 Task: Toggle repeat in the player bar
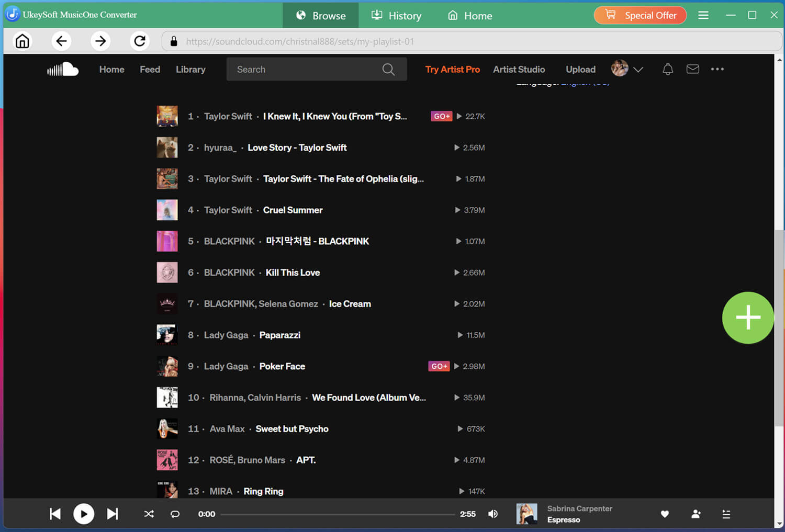[175, 514]
